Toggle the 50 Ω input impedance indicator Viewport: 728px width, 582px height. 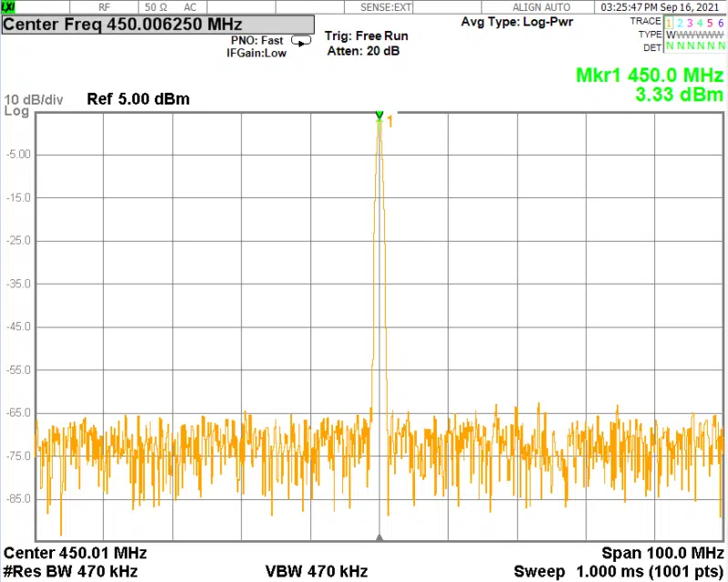pos(156,6)
